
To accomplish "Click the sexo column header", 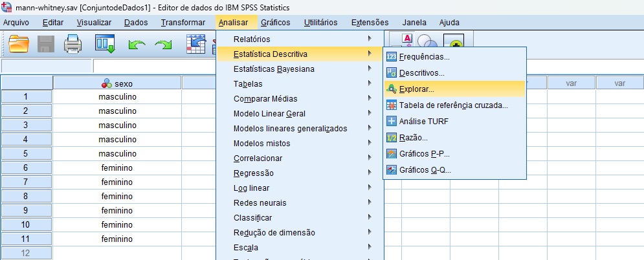I will (117, 83).
